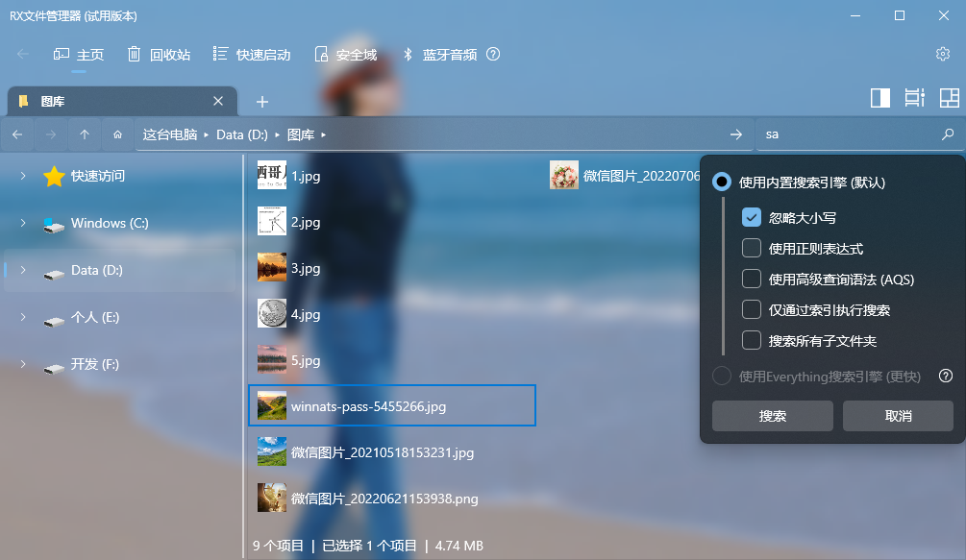Image resolution: width=966 pixels, height=560 pixels.
Task: Select the 5.jpg file name
Action: [x=306, y=360]
